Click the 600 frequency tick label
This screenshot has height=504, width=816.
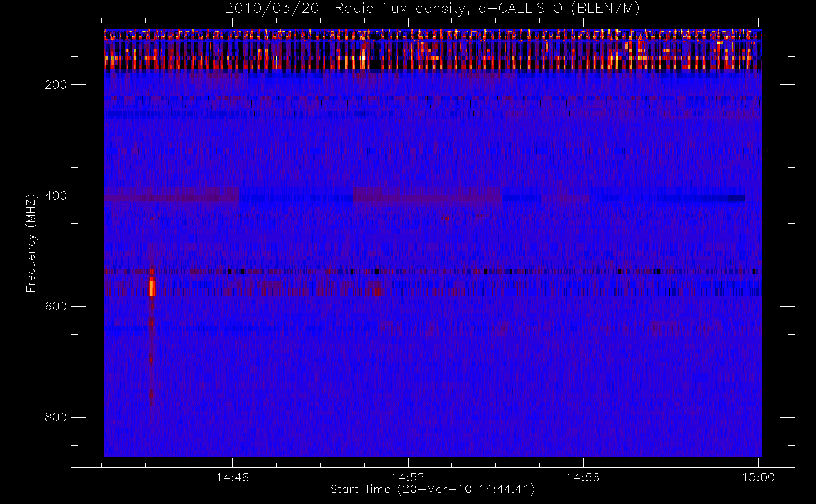coord(56,306)
